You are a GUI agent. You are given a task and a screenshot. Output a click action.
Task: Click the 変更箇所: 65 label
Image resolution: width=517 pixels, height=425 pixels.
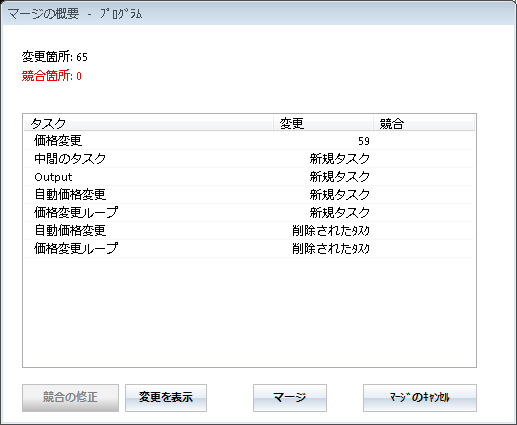(x=55, y=57)
